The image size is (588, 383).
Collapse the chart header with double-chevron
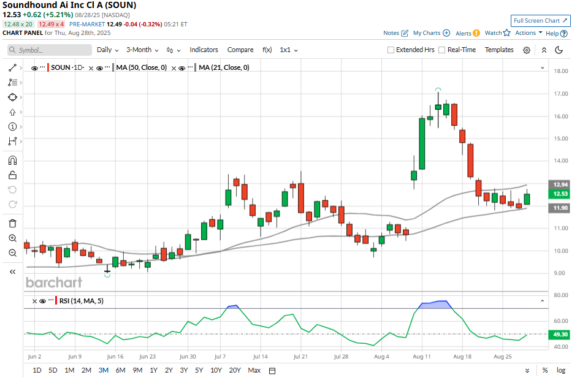(x=544, y=50)
